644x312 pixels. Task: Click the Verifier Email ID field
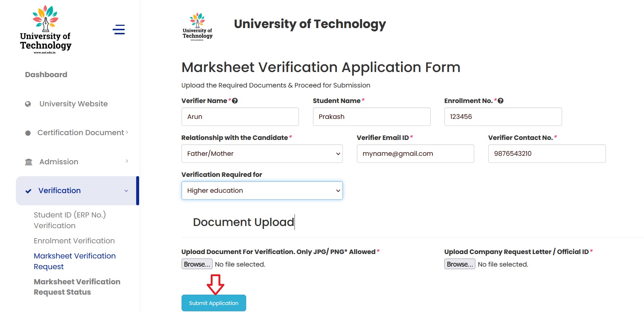tap(415, 154)
